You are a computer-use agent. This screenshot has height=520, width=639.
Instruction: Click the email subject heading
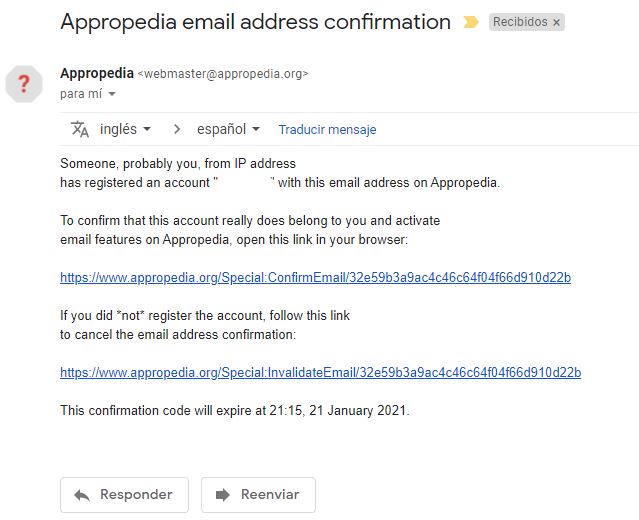[255, 21]
